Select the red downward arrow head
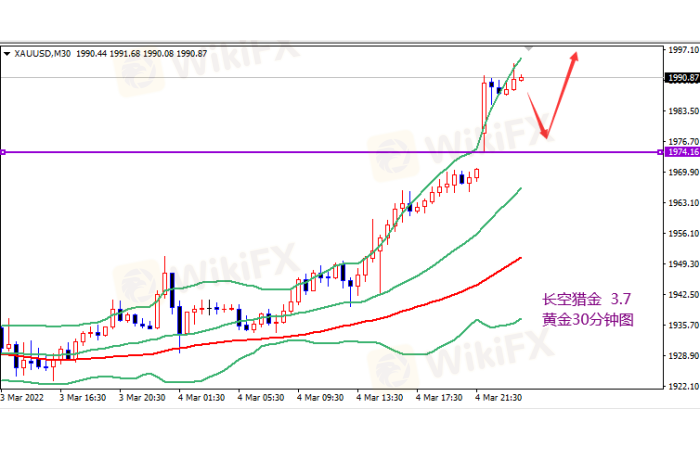Image resolution: width=700 pixels, height=450 pixels. (545, 133)
